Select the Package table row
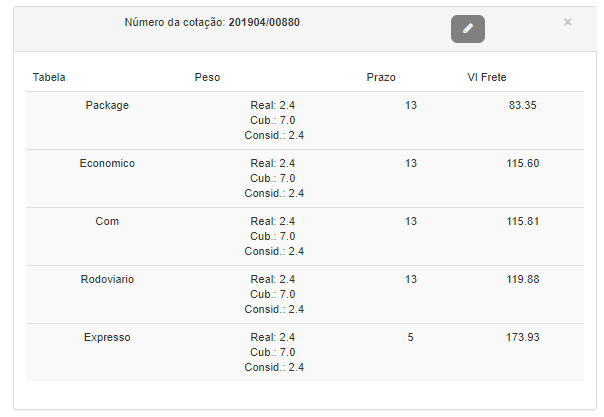604x417 pixels. coord(107,105)
